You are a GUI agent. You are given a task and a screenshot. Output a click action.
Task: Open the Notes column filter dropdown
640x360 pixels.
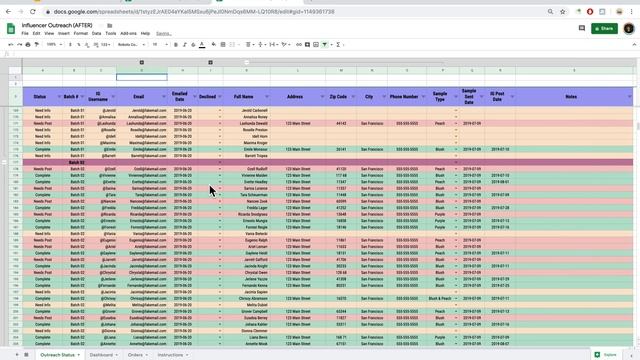coord(630,97)
